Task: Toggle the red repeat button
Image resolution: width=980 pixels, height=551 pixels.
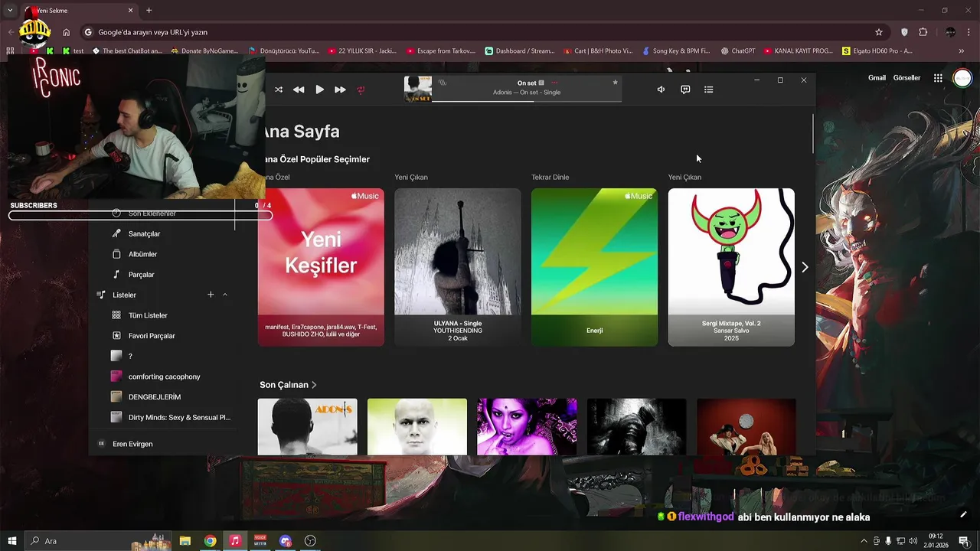Action: tap(361, 90)
